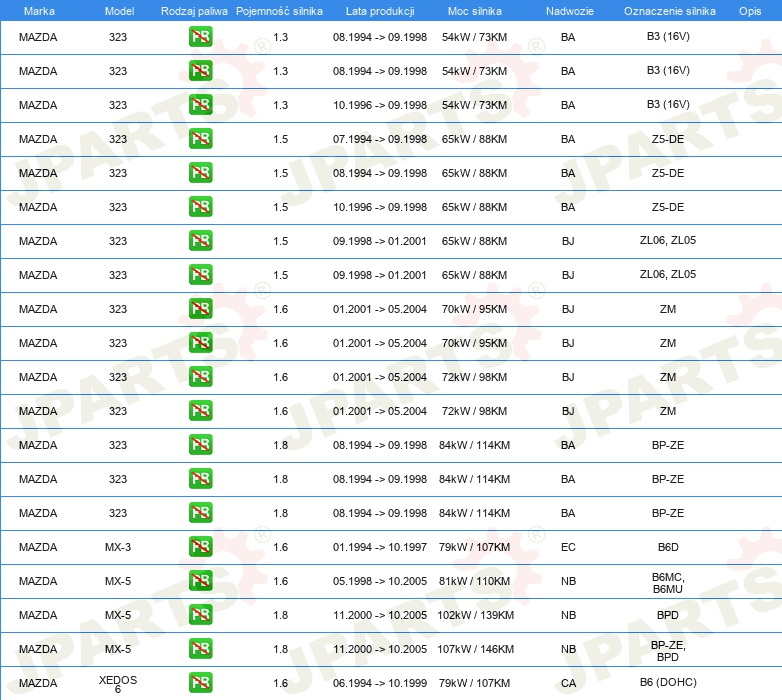The width and height of the screenshot is (782, 700).
Task: Select the MX-3 model cell
Action: coord(118,547)
